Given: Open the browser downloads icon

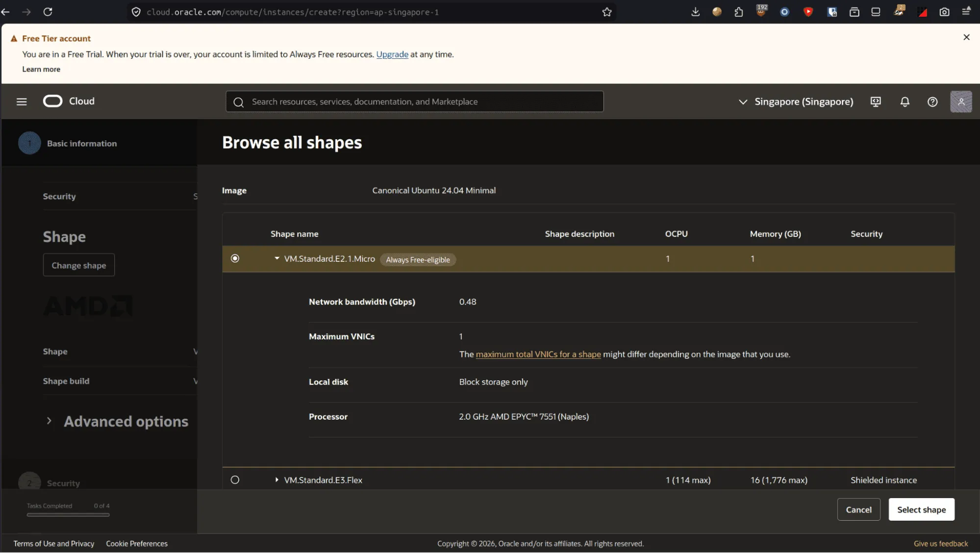Looking at the screenshot, I should [695, 12].
